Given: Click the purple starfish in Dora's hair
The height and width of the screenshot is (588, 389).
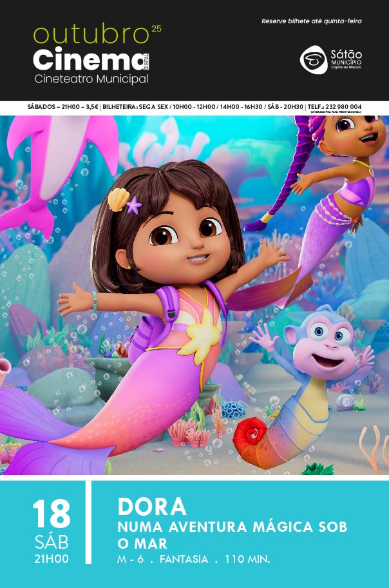Looking at the screenshot, I should coord(134,206).
